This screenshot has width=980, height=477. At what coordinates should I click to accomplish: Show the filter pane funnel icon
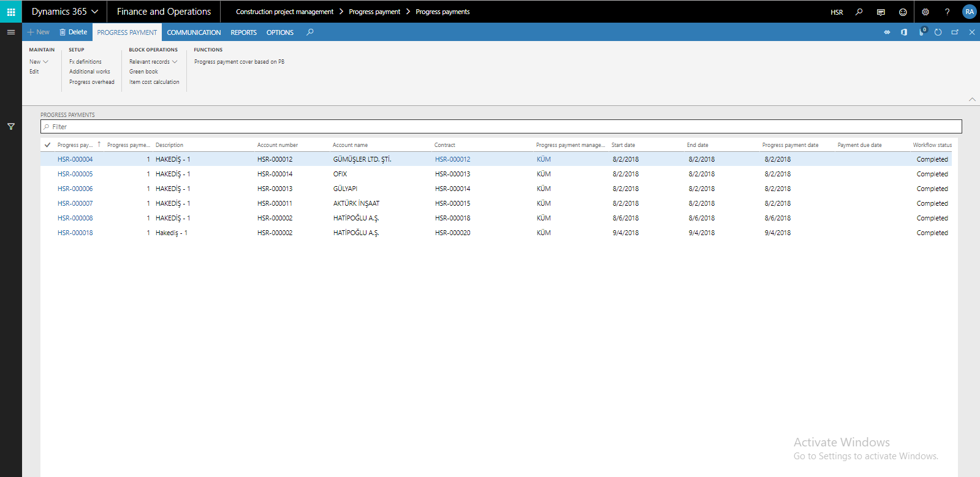(x=11, y=127)
